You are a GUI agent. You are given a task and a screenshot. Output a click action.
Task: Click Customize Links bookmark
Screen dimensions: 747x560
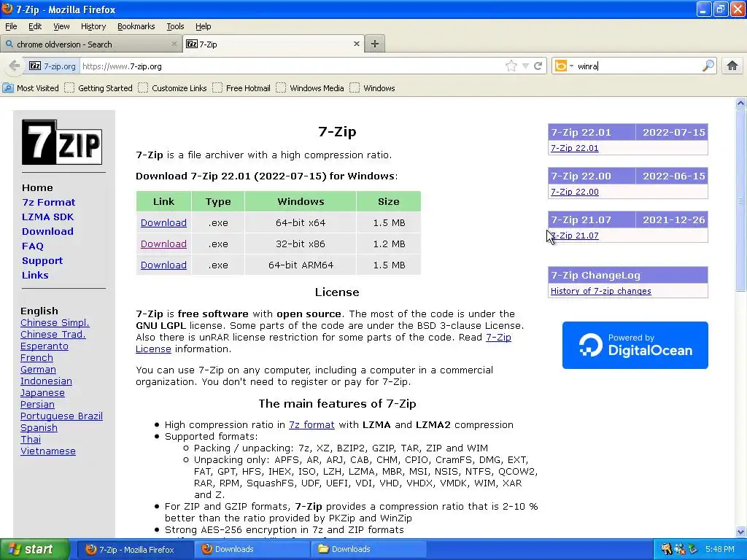point(172,88)
